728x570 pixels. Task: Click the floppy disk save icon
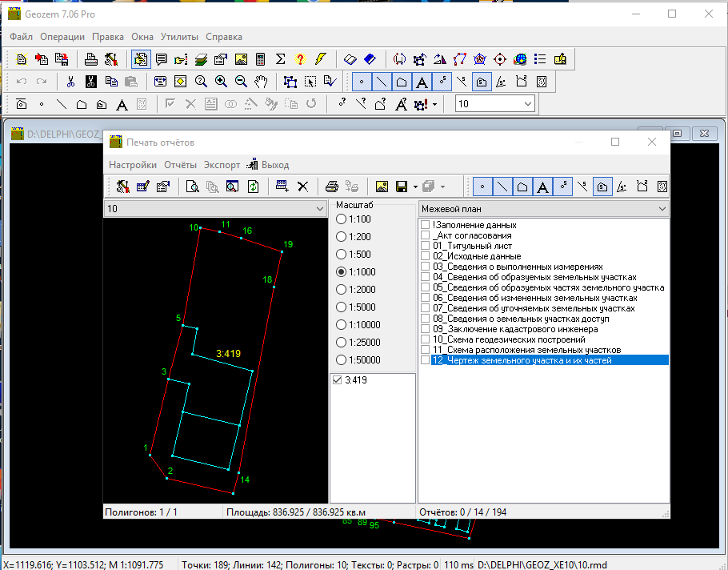click(x=402, y=187)
